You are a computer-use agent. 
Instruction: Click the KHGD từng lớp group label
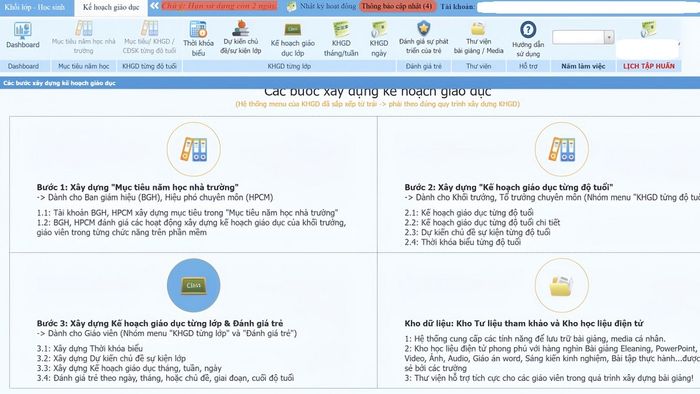(289, 66)
